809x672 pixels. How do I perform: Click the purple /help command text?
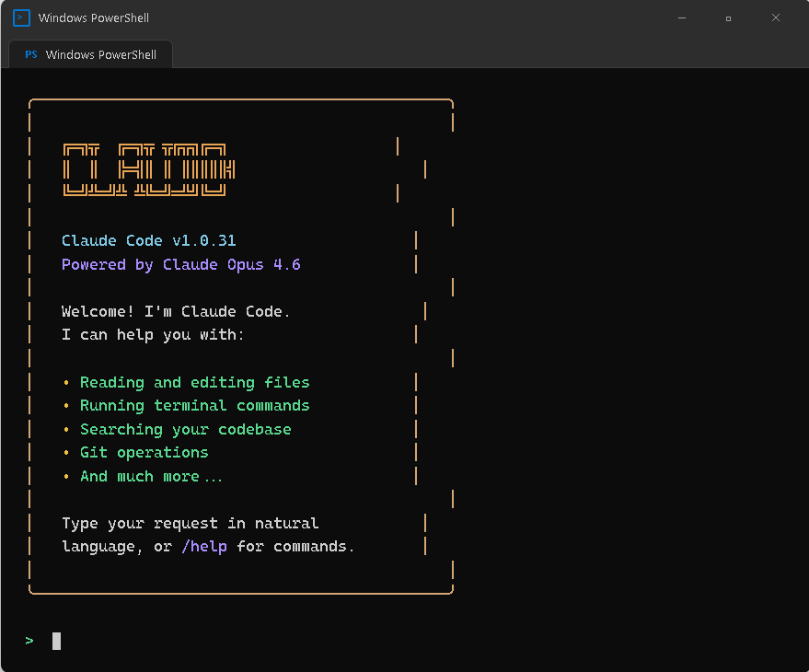click(x=203, y=546)
